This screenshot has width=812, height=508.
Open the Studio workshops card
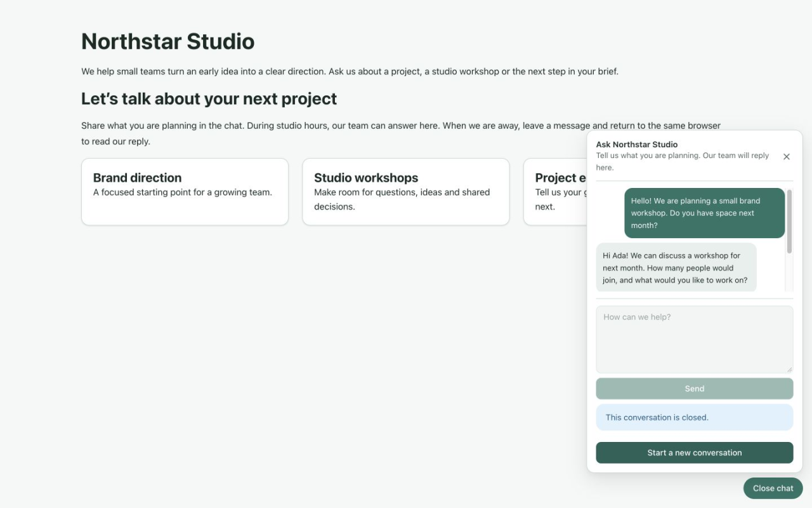point(406,192)
